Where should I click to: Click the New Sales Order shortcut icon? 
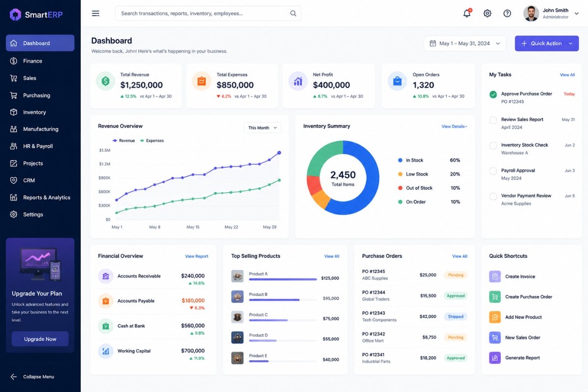495,337
